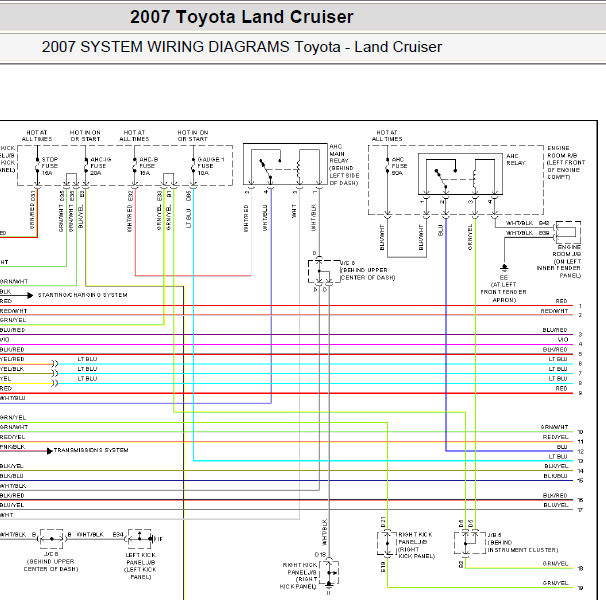Click the STARTING/CHARGING SYSTEM reference text
The width and height of the screenshot is (606, 600).
click(x=83, y=295)
